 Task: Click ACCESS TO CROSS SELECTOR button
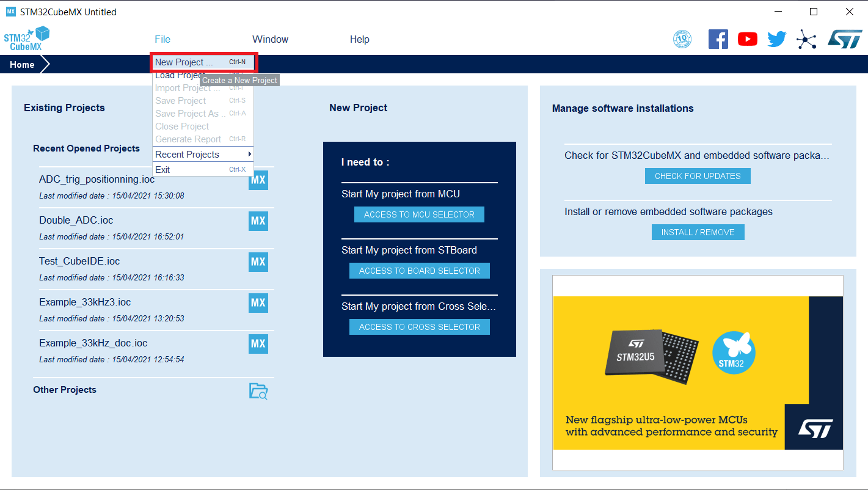pyautogui.click(x=420, y=327)
